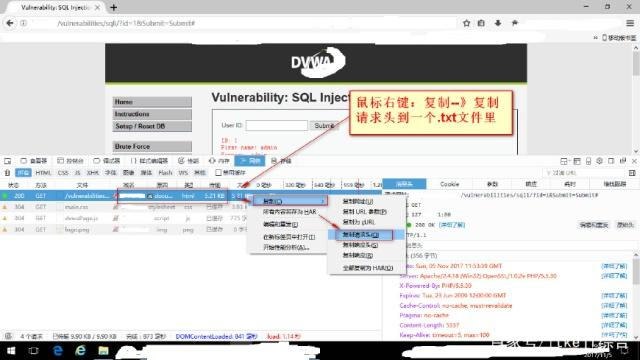Go back with the browser back arrow
This screenshot has width=640, height=360.
(x=10, y=23)
